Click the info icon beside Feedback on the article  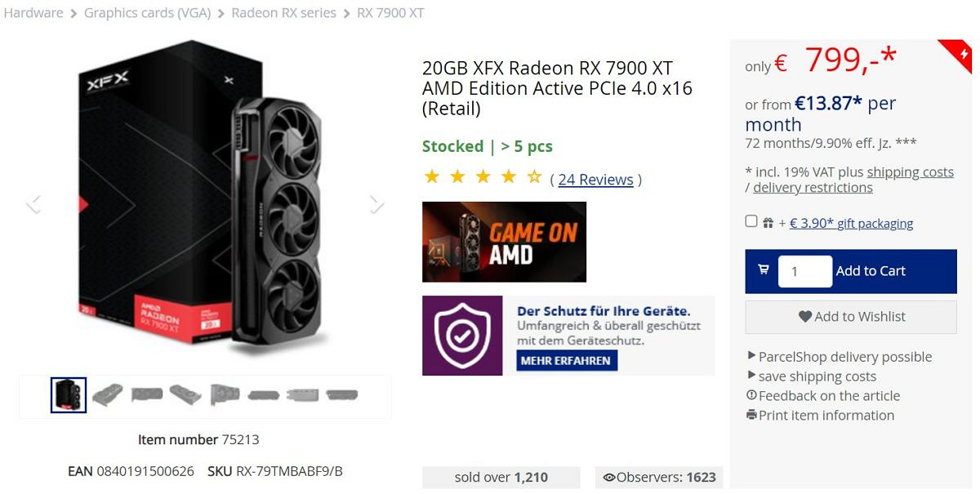tap(752, 395)
